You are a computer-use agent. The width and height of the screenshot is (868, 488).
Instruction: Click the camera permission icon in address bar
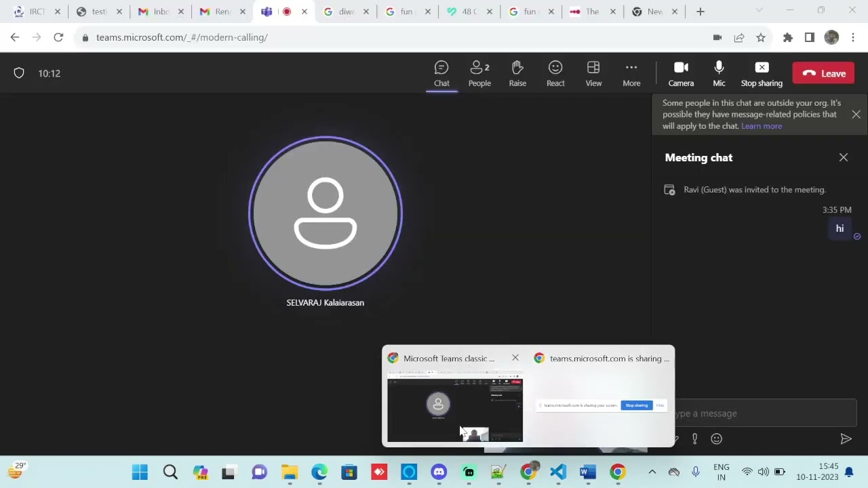point(717,37)
